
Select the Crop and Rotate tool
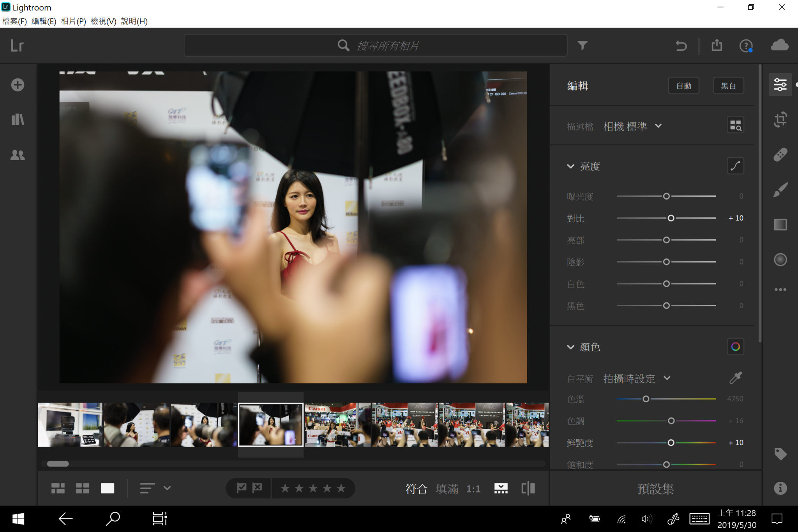tap(780, 120)
